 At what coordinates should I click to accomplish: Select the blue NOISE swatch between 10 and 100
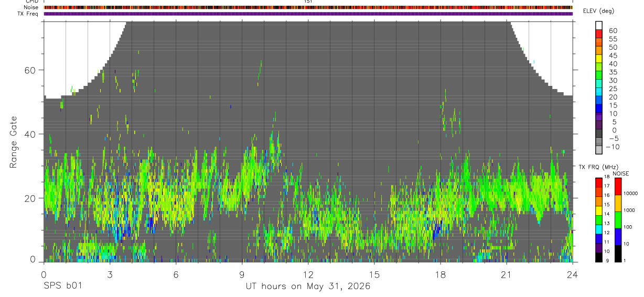point(618,237)
